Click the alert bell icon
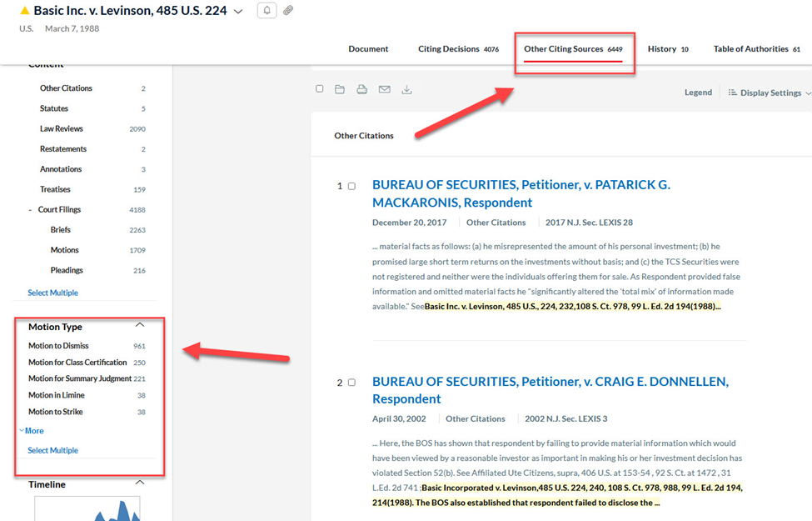812x521 pixels. pos(267,10)
